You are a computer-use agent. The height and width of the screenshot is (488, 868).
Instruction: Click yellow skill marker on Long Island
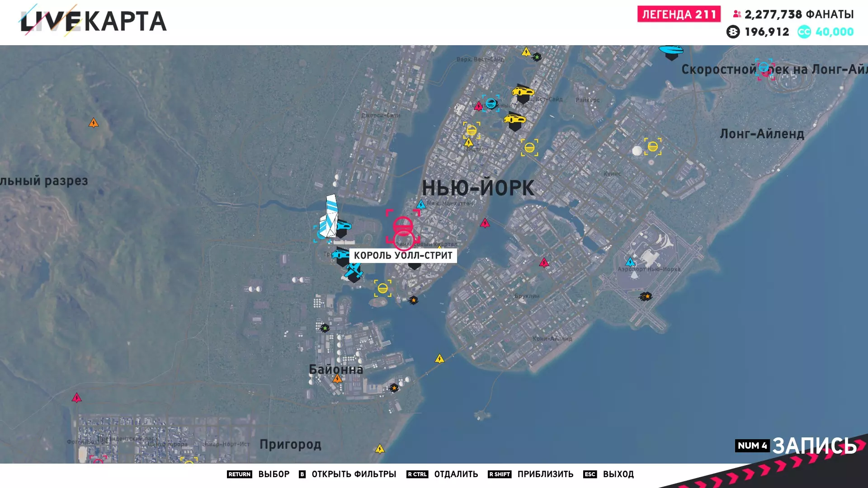(652, 146)
